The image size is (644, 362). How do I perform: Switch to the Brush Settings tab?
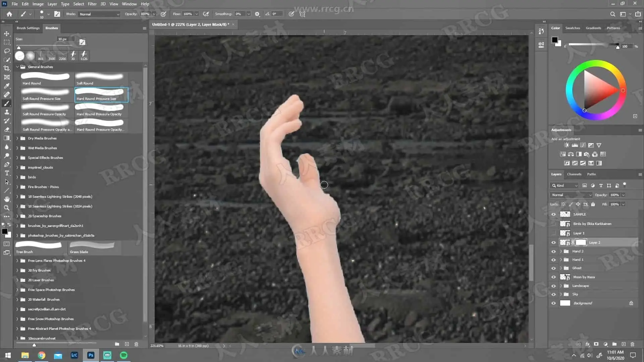tap(28, 28)
